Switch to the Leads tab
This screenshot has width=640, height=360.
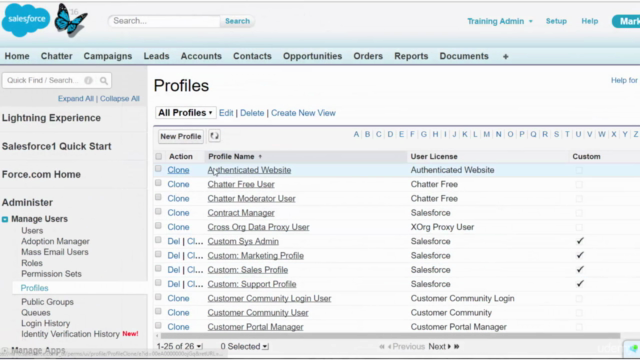[156, 56]
